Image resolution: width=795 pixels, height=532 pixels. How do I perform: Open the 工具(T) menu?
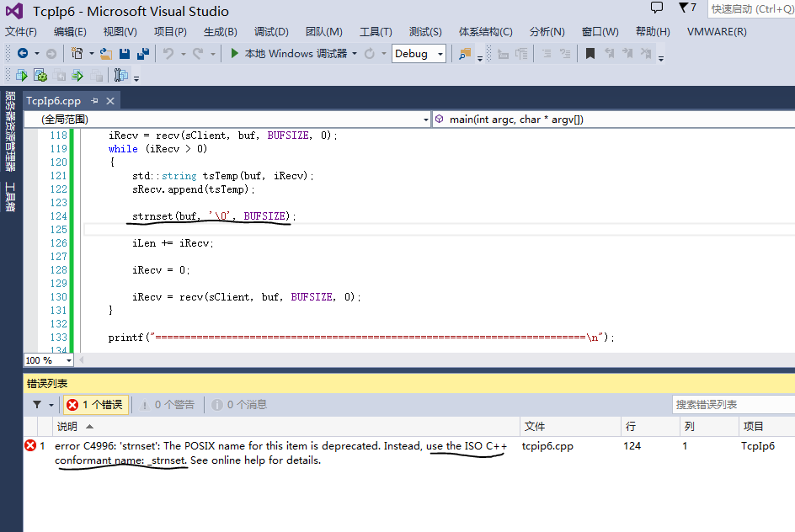[x=376, y=32]
